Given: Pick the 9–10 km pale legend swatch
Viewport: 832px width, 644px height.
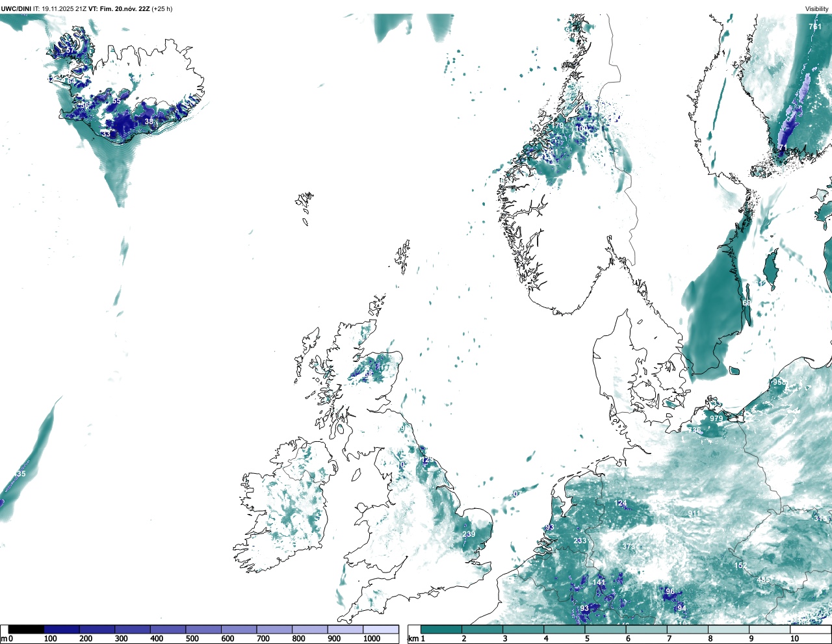Looking at the screenshot, I should (x=769, y=629).
